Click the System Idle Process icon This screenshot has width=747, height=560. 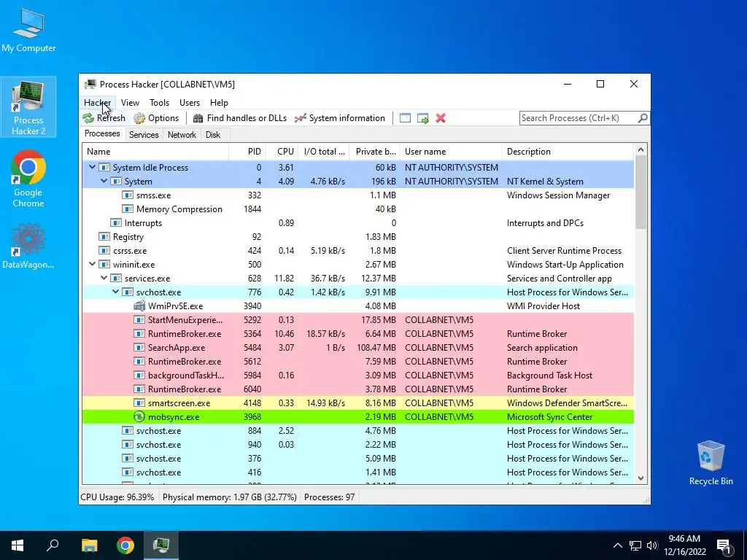(104, 167)
